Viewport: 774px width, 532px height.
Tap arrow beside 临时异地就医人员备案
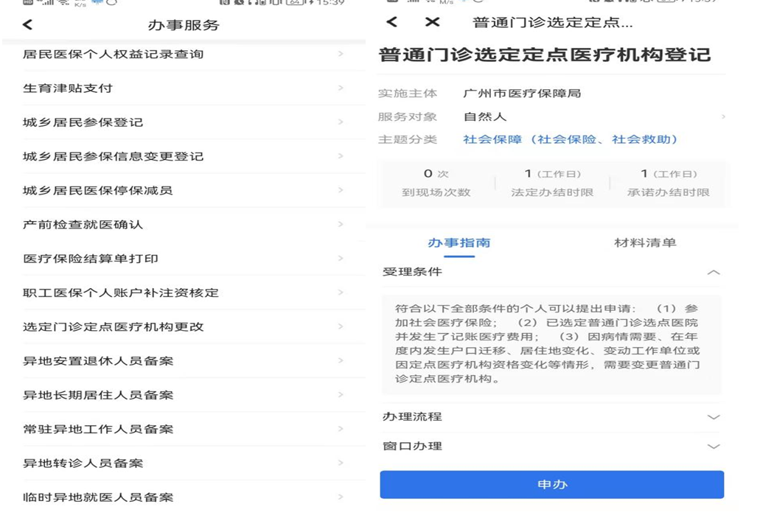(x=341, y=497)
